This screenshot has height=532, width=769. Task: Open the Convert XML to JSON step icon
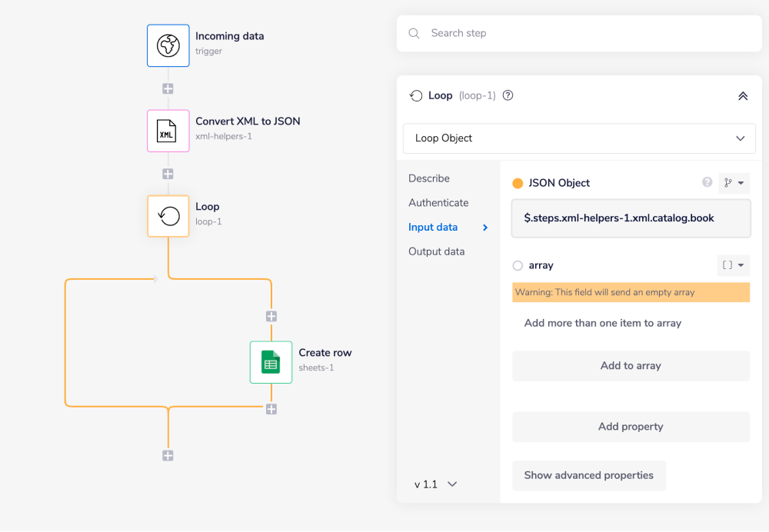coord(168,131)
